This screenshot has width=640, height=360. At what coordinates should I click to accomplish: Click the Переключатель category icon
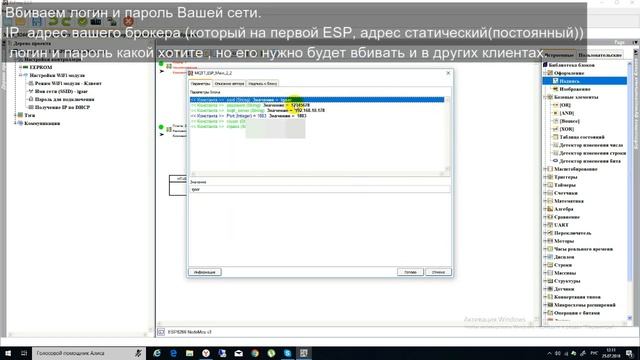550,233
